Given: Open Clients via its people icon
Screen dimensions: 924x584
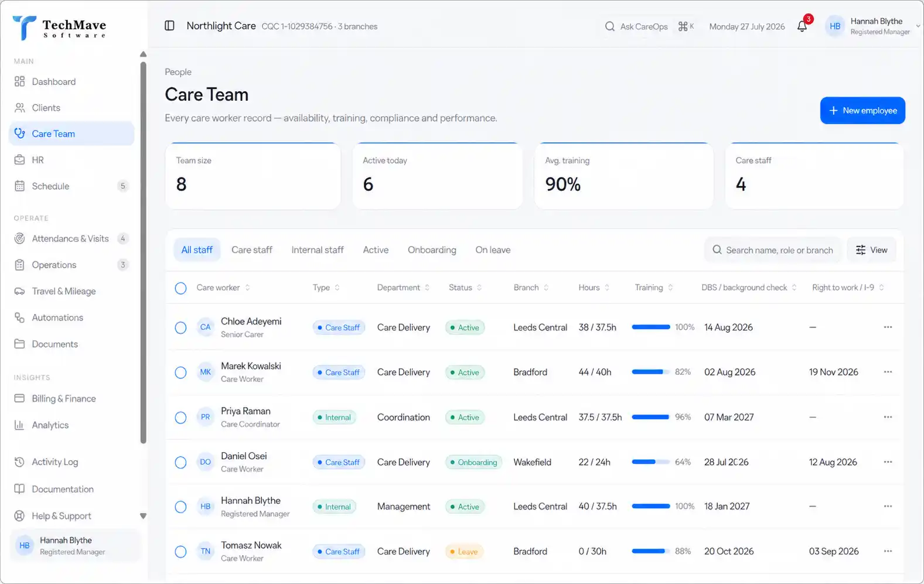Looking at the screenshot, I should click(20, 108).
